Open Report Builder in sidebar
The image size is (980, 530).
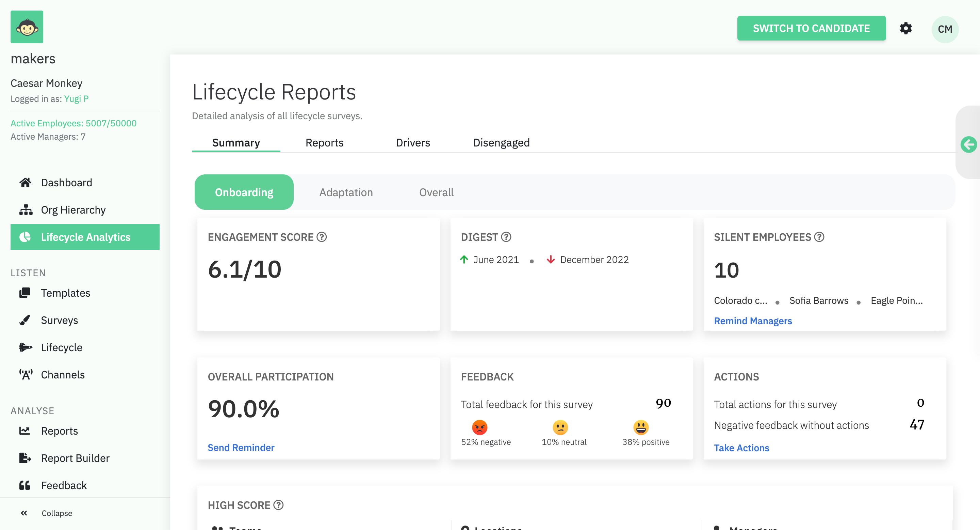(75, 458)
